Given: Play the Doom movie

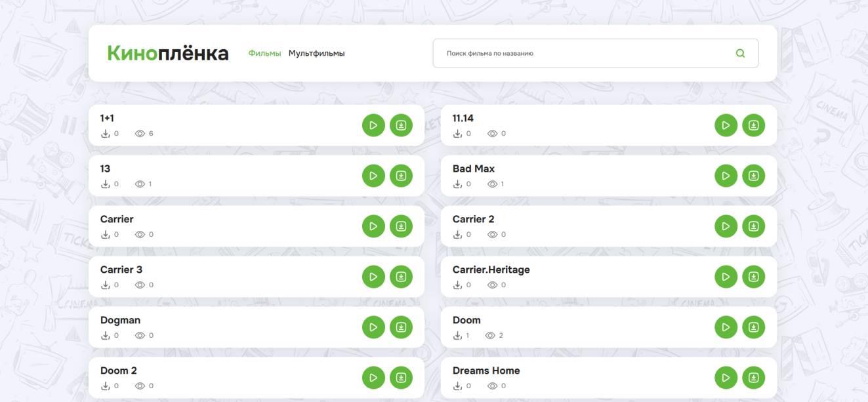Looking at the screenshot, I should pos(726,327).
